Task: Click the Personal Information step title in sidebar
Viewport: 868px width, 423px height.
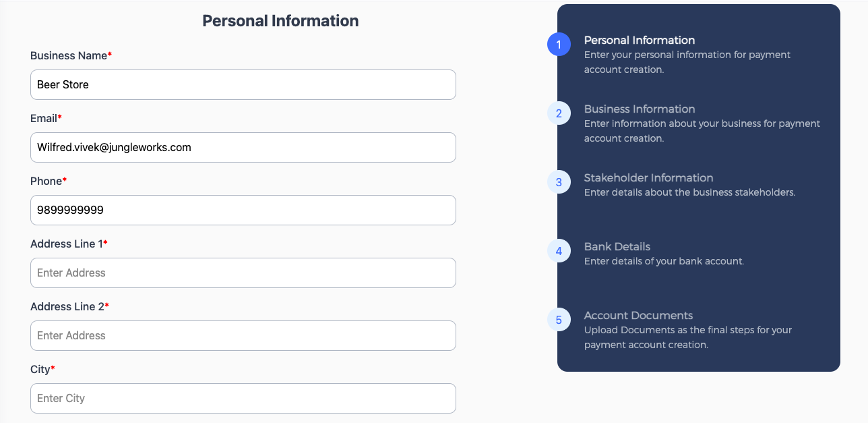Action: point(640,40)
